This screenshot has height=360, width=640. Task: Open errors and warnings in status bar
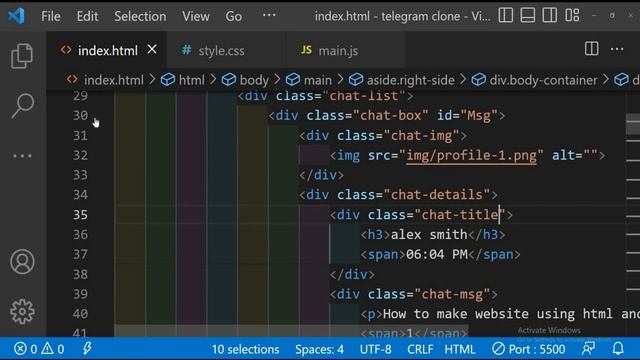(x=39, y=349)
